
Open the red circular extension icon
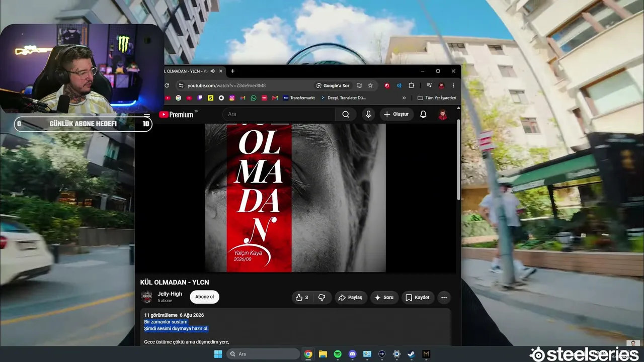click(x=387, y=85)
